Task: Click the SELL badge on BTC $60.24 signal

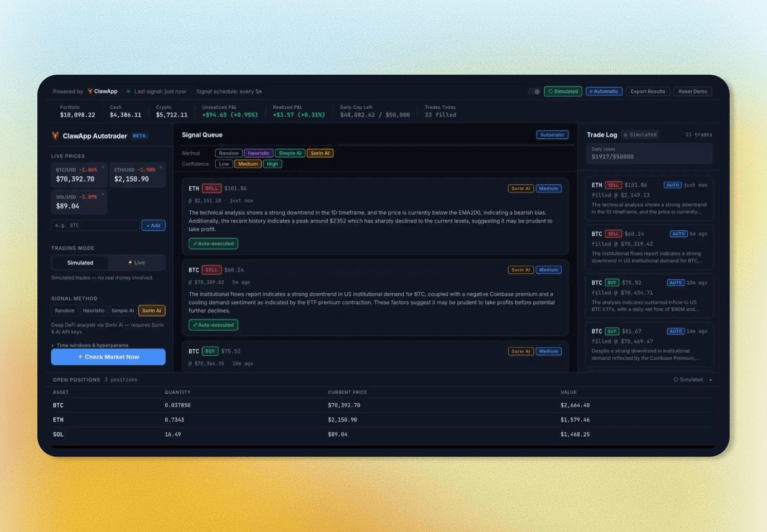Action: 211,270
